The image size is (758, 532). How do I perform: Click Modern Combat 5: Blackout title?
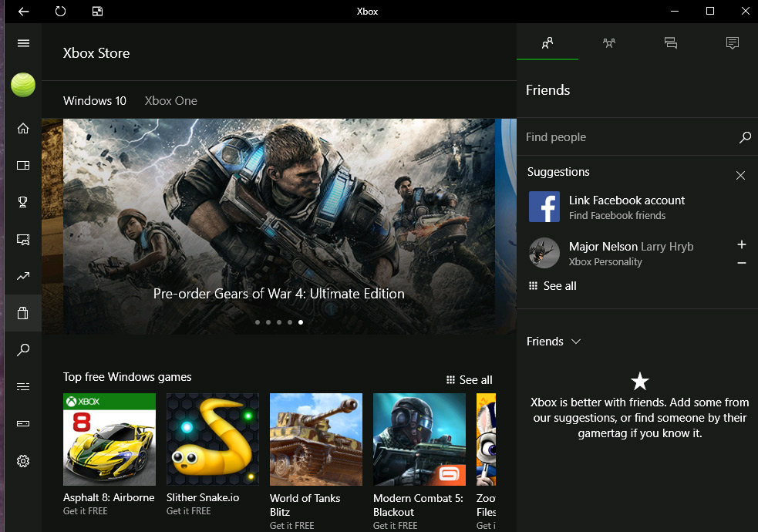point(418,505)
